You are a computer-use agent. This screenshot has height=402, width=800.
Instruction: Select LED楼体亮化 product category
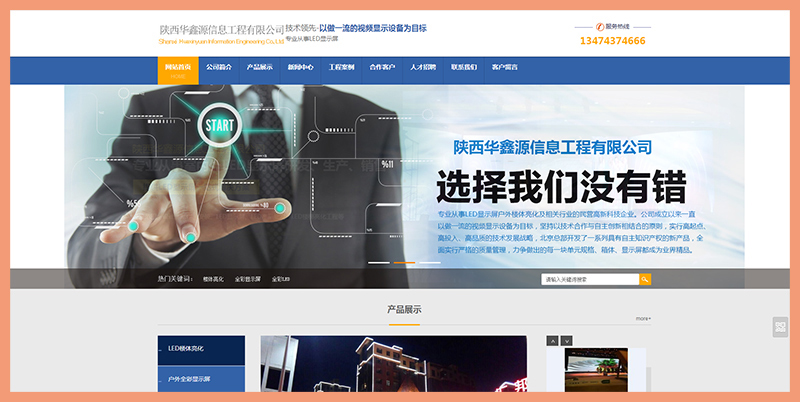pos(201,349)
